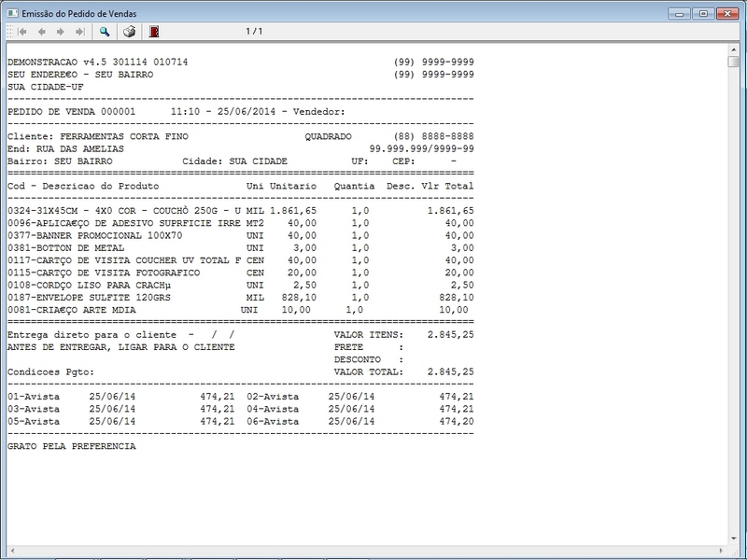Click the VALOR ITENS label
Viewport: 747px width, 560px height.
368,335
